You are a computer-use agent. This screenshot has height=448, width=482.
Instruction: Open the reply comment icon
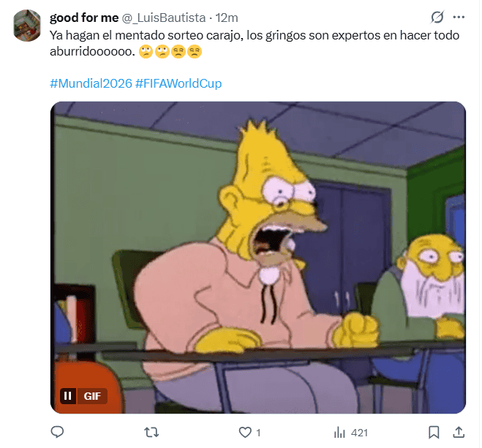pyautogui.click(x=57, y=433)
